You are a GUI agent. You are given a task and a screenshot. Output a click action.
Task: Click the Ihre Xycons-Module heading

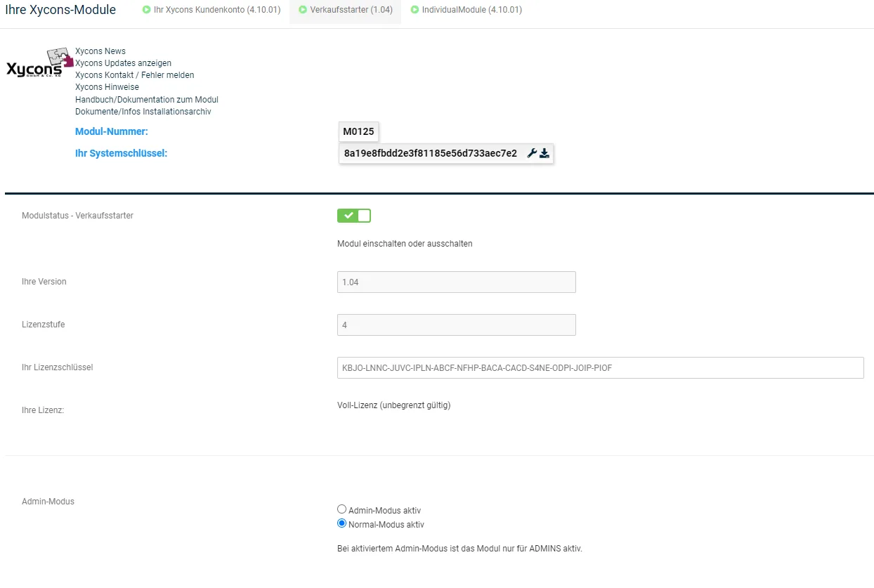click(x=60, y=10)
